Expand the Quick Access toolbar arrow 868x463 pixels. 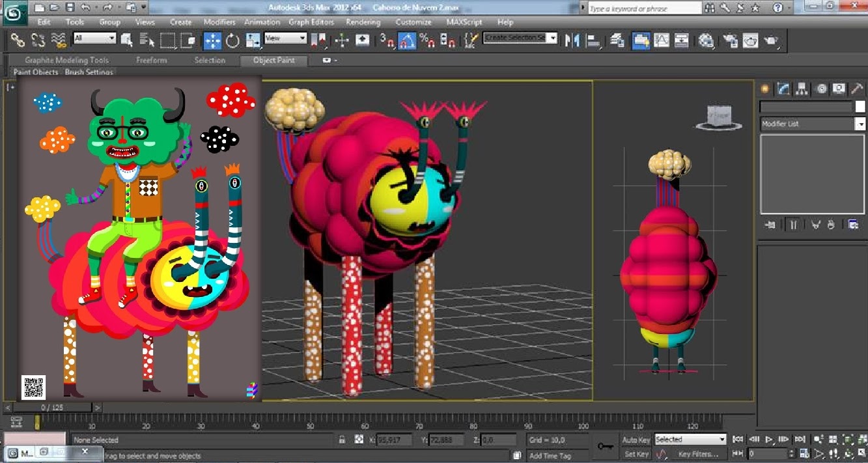pos(143,8)
